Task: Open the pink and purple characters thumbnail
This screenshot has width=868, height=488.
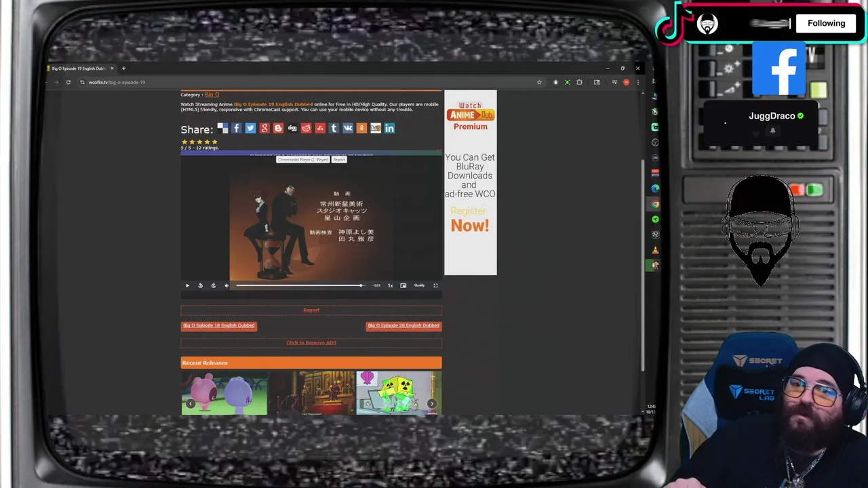Action: [224, 392]
